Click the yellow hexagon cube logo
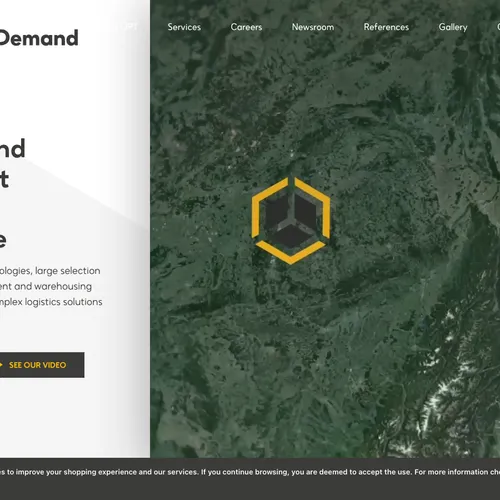This screenshot has width=500, height=500. tap(291, 221)
